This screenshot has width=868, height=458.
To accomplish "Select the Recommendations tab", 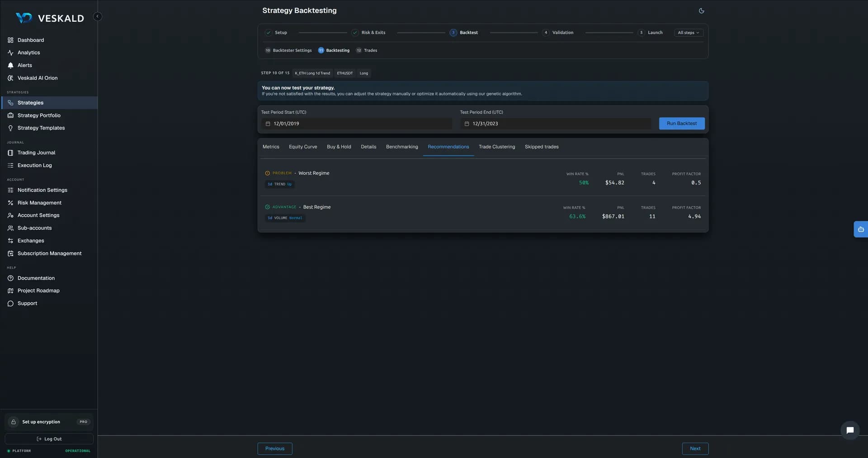I will click(448, 147).
